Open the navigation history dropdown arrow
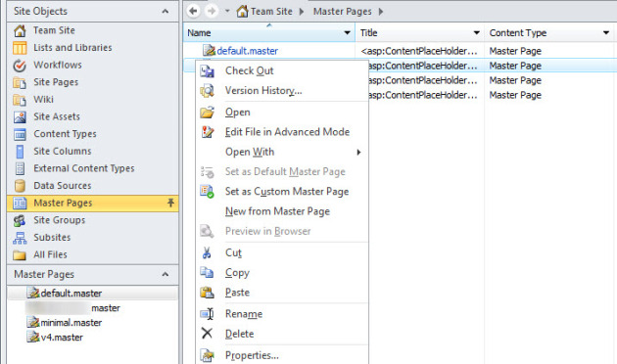 227,11
